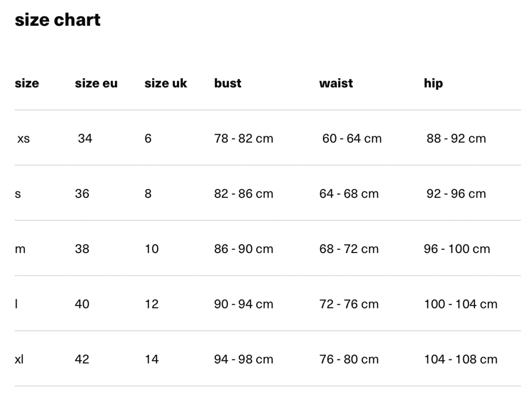Click the "xs" size row label

[23, 138]
